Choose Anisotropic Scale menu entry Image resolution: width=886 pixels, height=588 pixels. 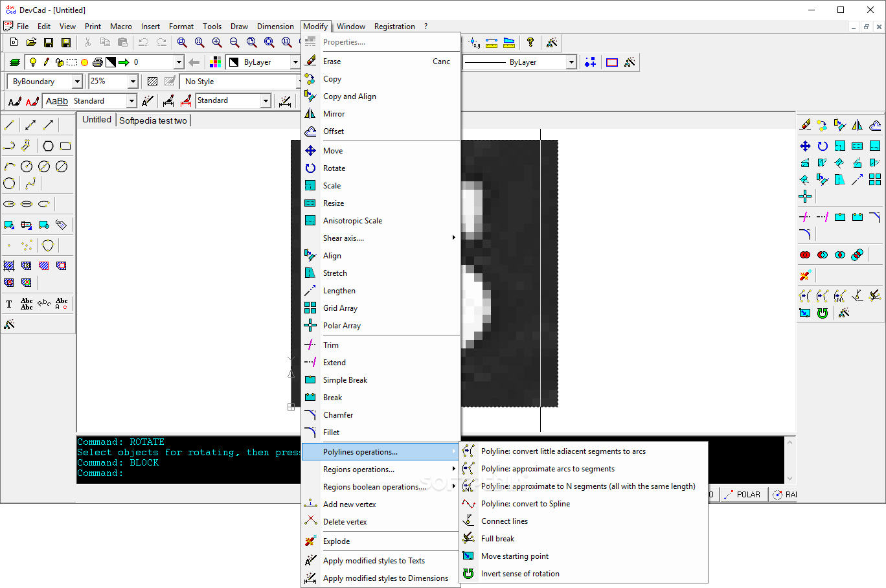pos(381,221)
